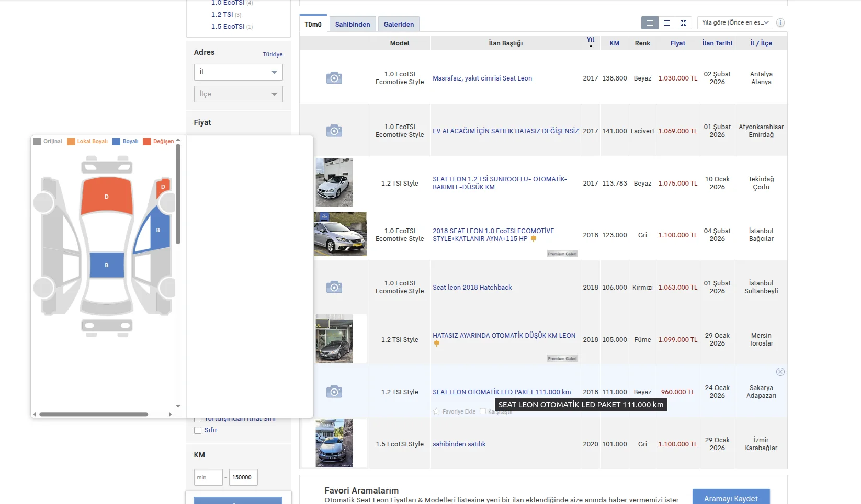Click the orange Lokal Boyalı legend swatch

(x=71, y=141)
